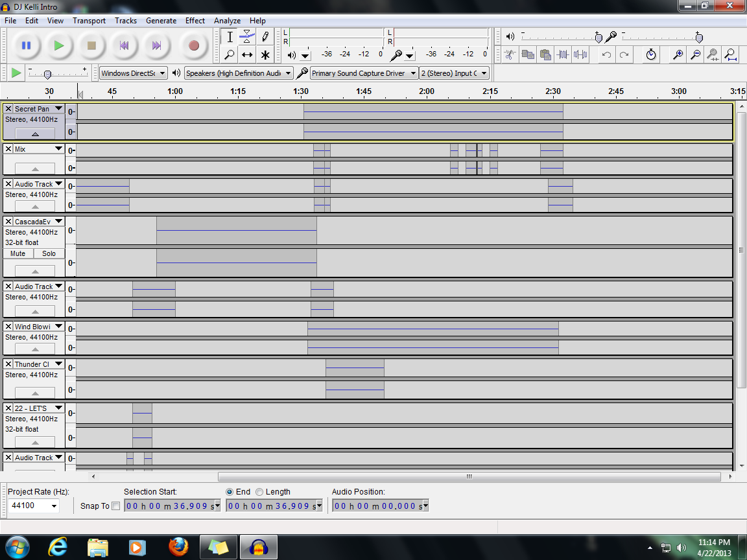Click the Pause transport button

coord(26,45)
